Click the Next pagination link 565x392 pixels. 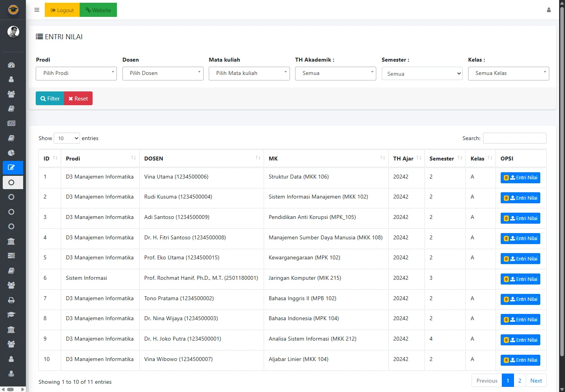click(536, 381)
